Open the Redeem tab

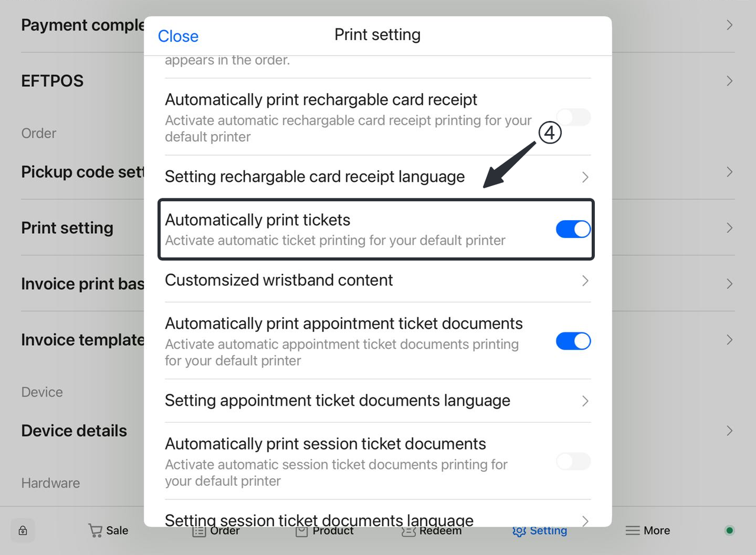(x=432, y=530)
